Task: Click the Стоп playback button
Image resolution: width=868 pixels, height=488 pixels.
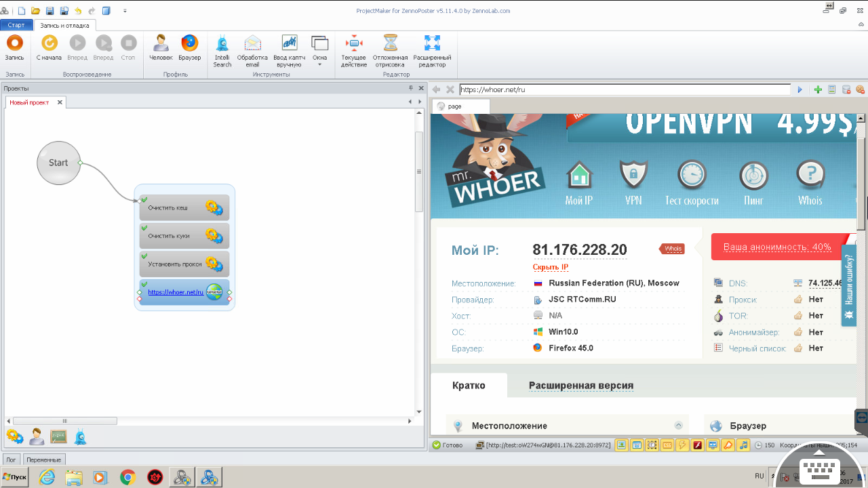Action: tap(128, 49)
